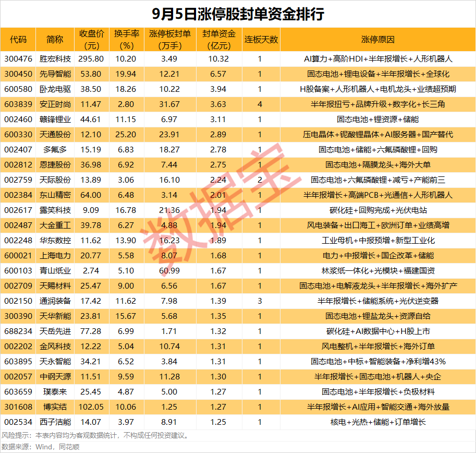Image resolution: width=476 pixels, height=453 pixels.
Task: Click stock code 002487
Action: [x=18, y=225]
